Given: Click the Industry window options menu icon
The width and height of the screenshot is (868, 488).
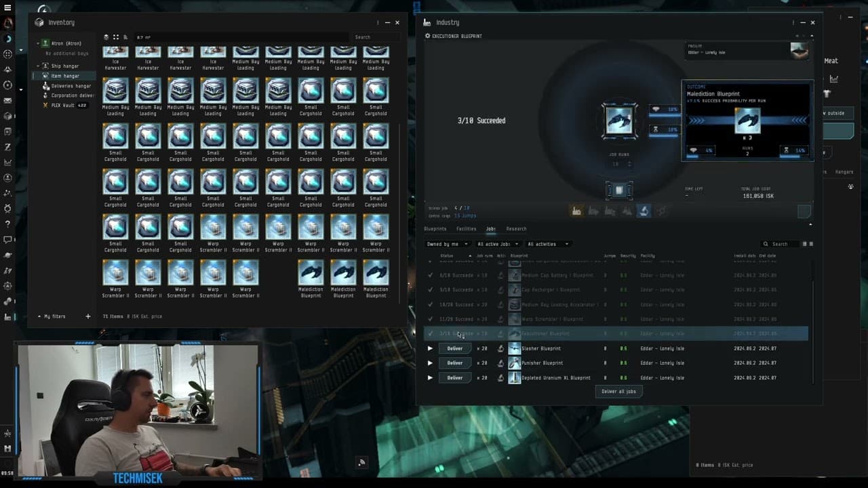Looking at the screenshot, I should (x=793, y=22).
